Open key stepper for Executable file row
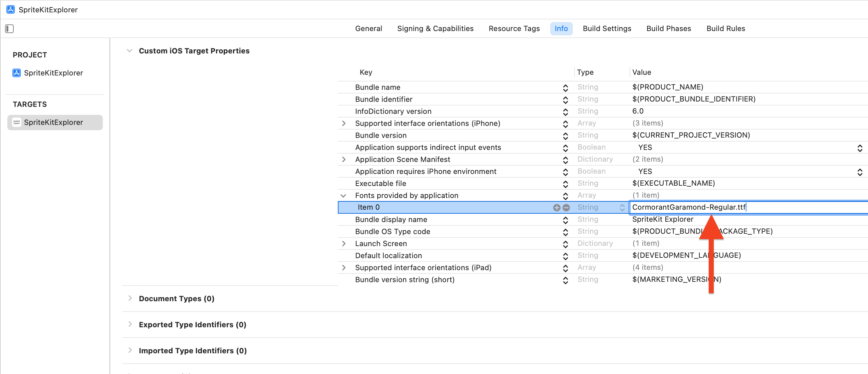868x374 pixels. [x=565, y=184]
